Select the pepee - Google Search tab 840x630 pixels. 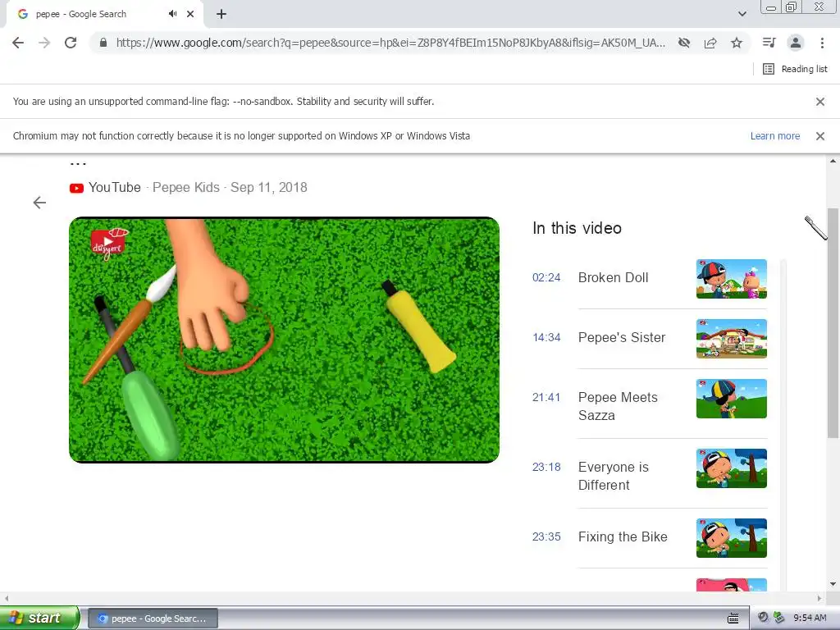click(104, 14)
